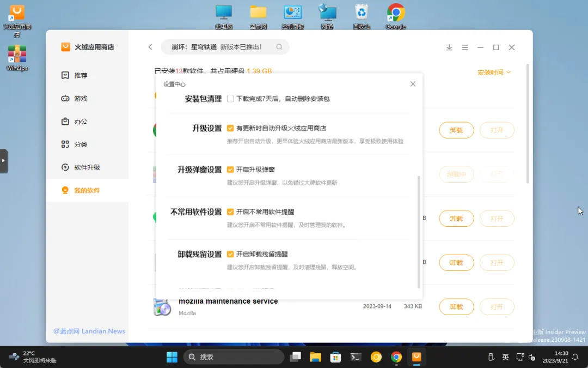The image size is (588, 368).
Task: Click 卸载 for mozilla maintenance service
Action: point(456,307)
